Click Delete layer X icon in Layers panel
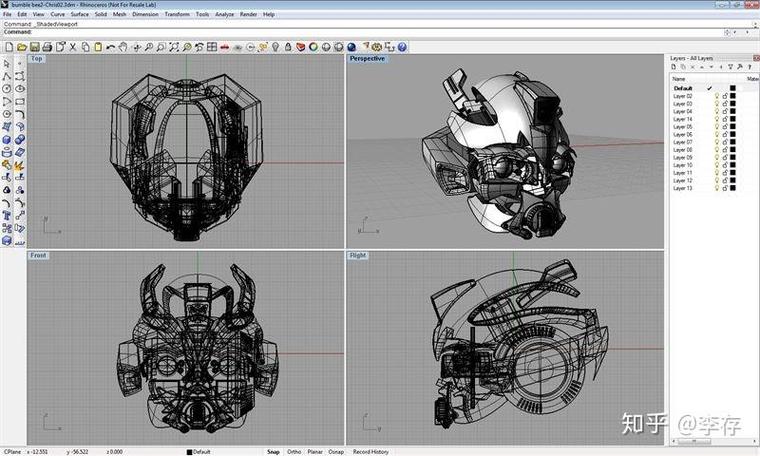760x456 pixels. click(693, 67)
